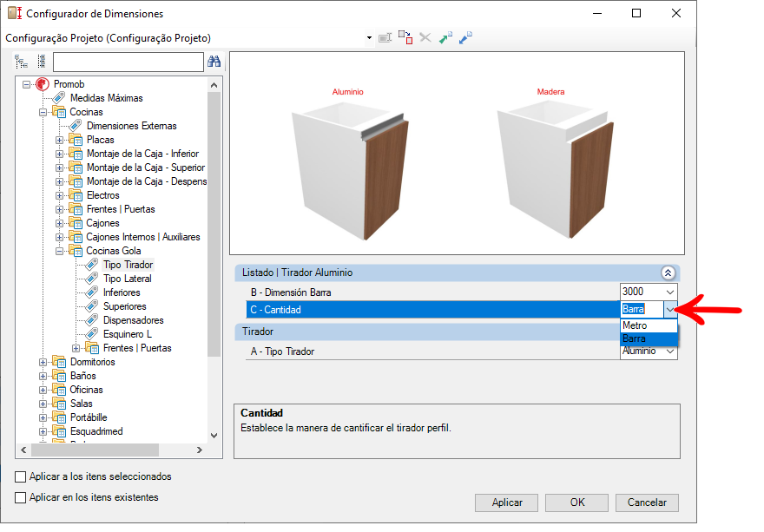Expand the Dormitorios tree node
Viewport: 764px width, 532px height.
click(43, 362)
